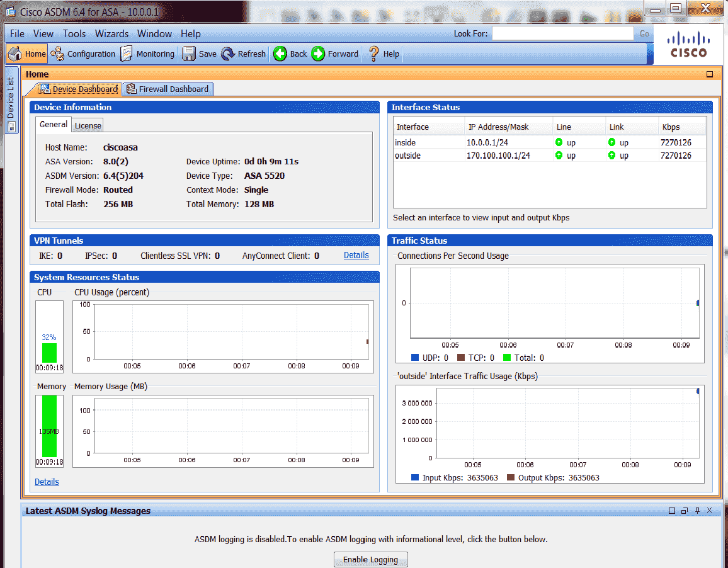Viewport: 728px width, 568px height.
Task: Open the Configuration view
Action: point(83,54)
